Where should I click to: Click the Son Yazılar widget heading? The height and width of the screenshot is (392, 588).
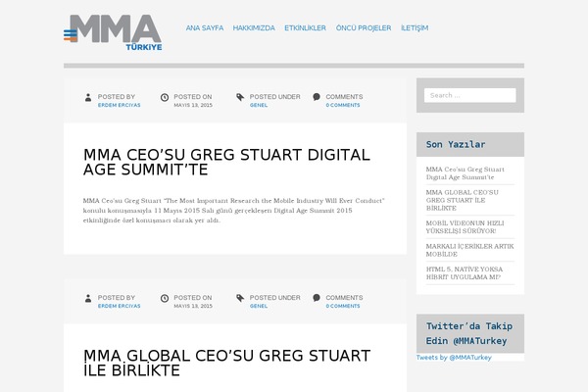point(456,144)
